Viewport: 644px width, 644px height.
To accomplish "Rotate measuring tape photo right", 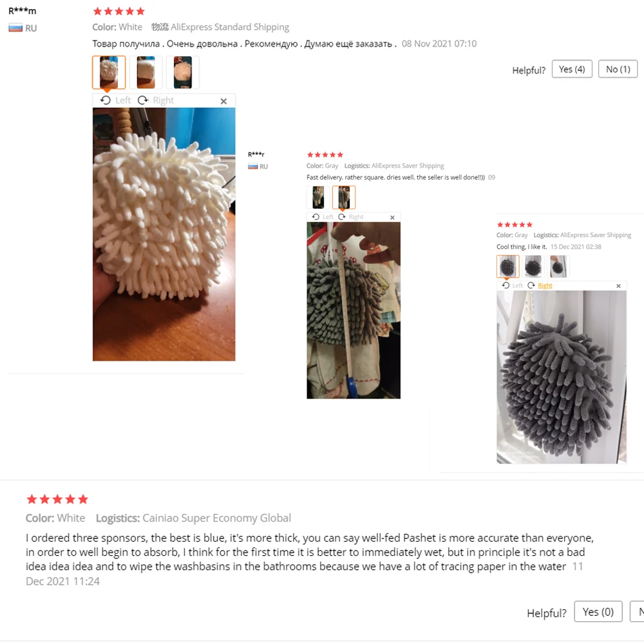I will [351, 217].
